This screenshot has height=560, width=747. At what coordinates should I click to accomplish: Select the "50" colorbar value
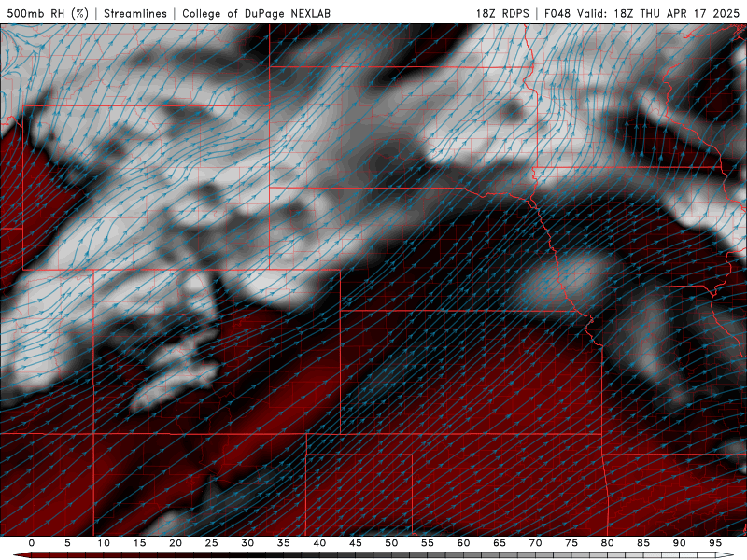click(391, 543)
